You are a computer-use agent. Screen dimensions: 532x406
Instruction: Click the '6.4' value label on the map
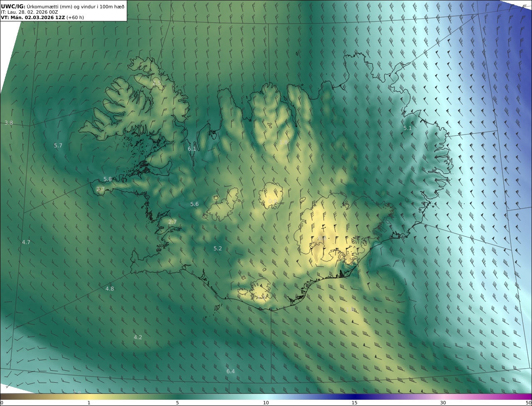[231, 372]
